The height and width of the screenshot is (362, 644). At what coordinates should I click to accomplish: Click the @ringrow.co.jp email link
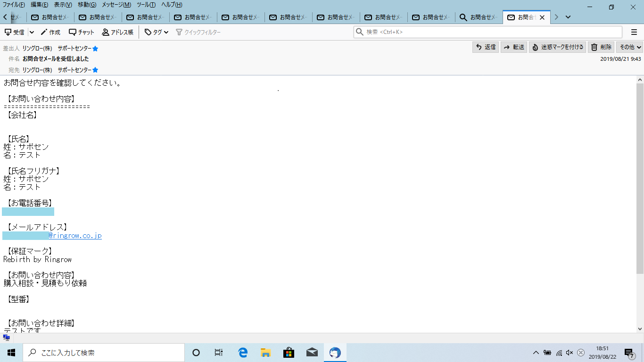pyautogui.click(x=75, y=236)
